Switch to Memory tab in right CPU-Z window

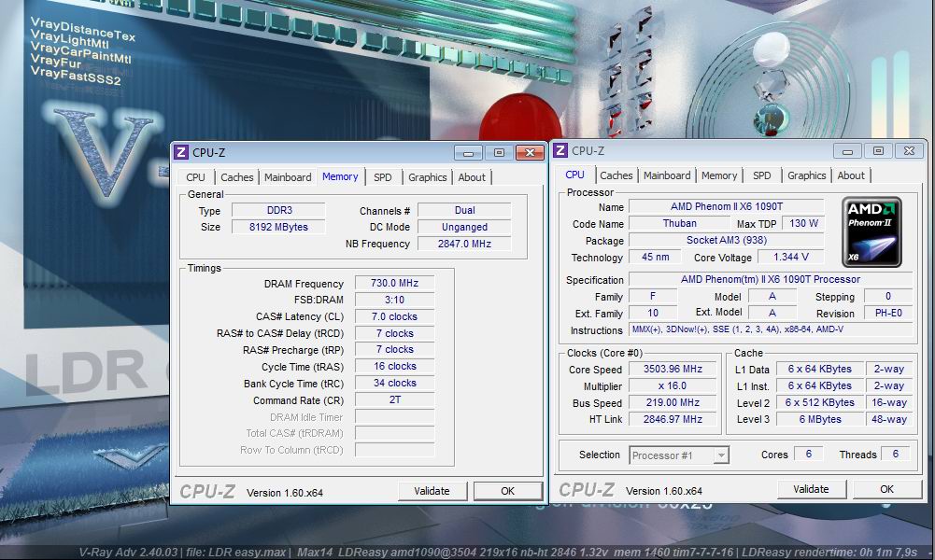coord(719,175)
